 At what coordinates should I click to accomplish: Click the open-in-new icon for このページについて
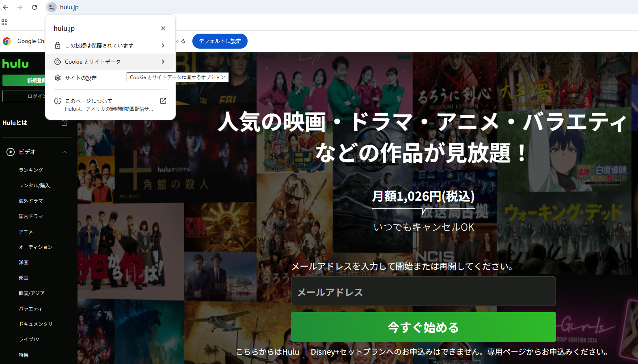163,101
